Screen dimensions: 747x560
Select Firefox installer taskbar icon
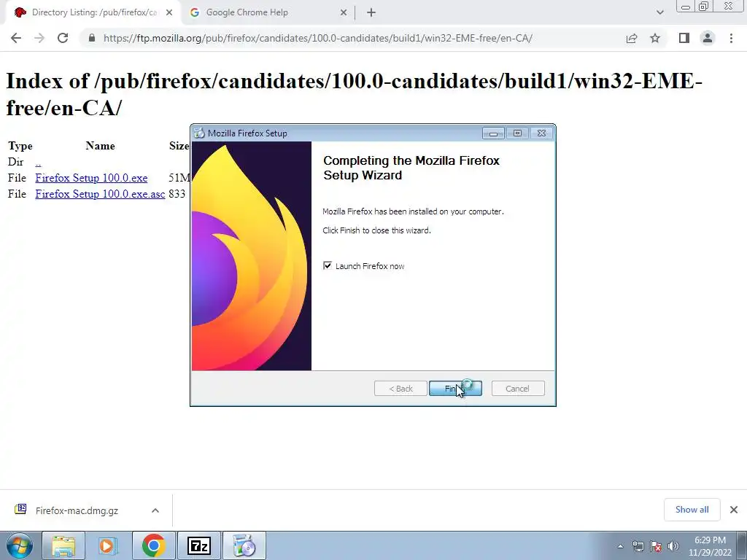tap(244, 545)
